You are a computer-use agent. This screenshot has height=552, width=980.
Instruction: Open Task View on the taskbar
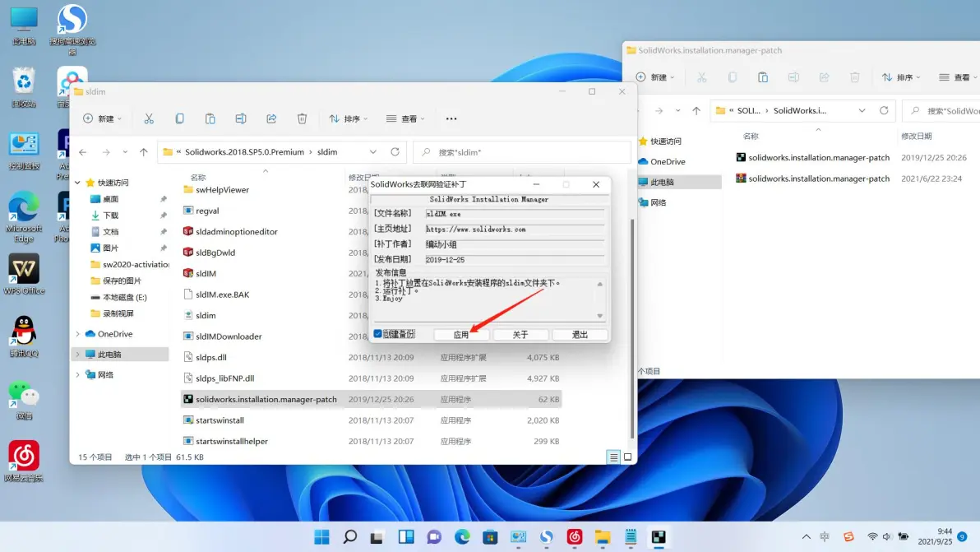point(377,537)
